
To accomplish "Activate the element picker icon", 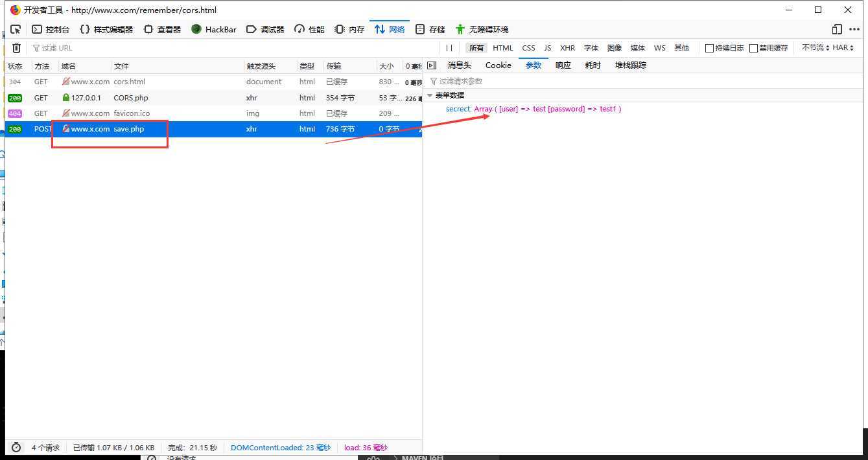I will [16, 29].
